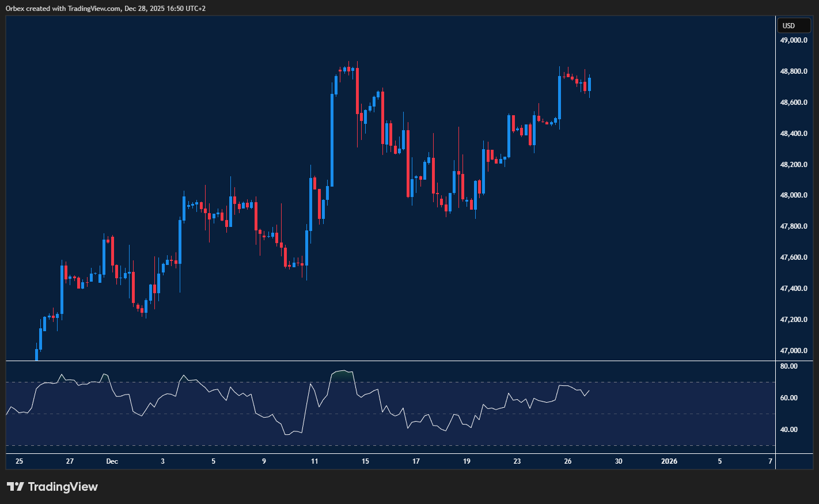This screenshot has width=819, height=504.
Task: Click the 2026 year label on time axis
Action: pyautogui.click(x=669, y=461)
